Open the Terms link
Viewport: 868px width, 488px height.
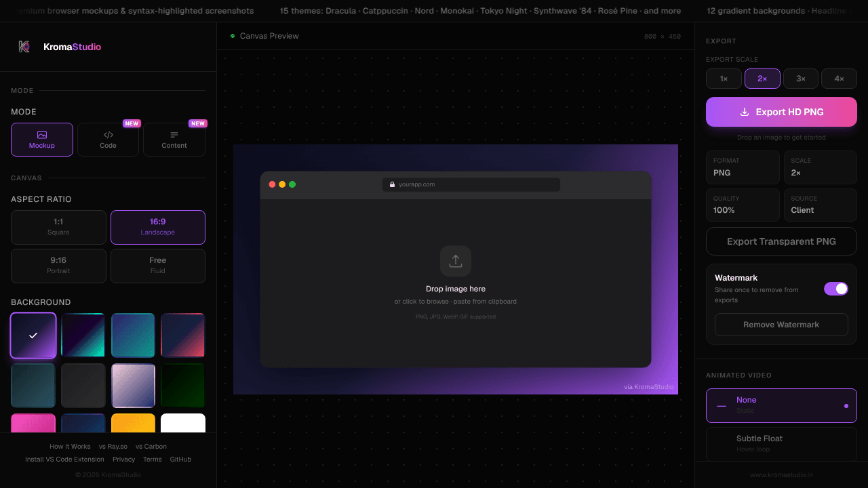(x=153, y=460)
